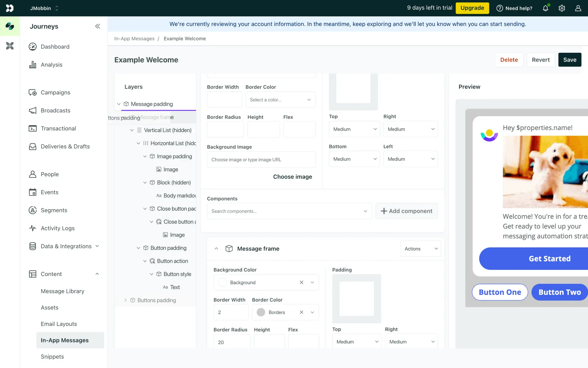The width and height of the screenshot is (588, 368).
Task: Click the Background Image URL field
Action: click(261, 159)
